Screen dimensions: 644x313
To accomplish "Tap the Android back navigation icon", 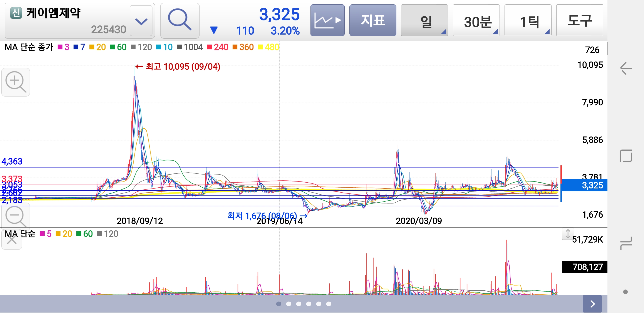I will click(626, 68).
